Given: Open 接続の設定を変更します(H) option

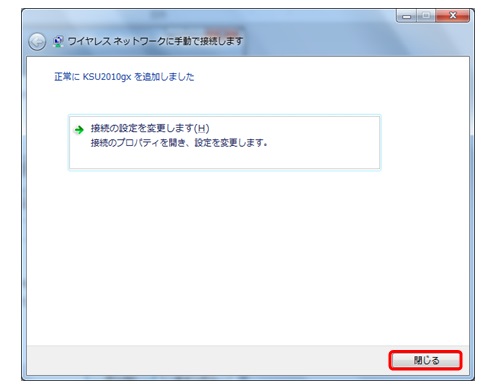Looking at the screenshot, I should click(224, 142).
